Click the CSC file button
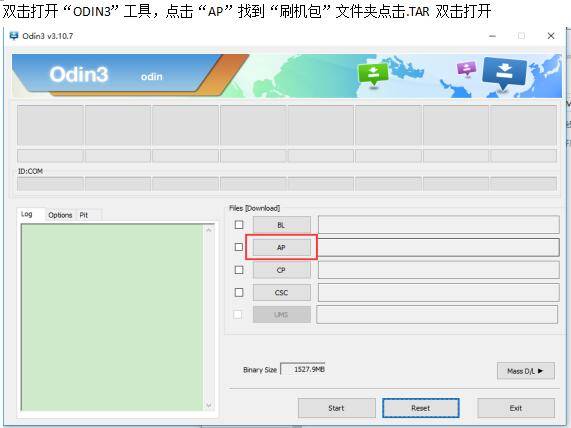Screen dimensions: 571x428 [x=282, y=292]
